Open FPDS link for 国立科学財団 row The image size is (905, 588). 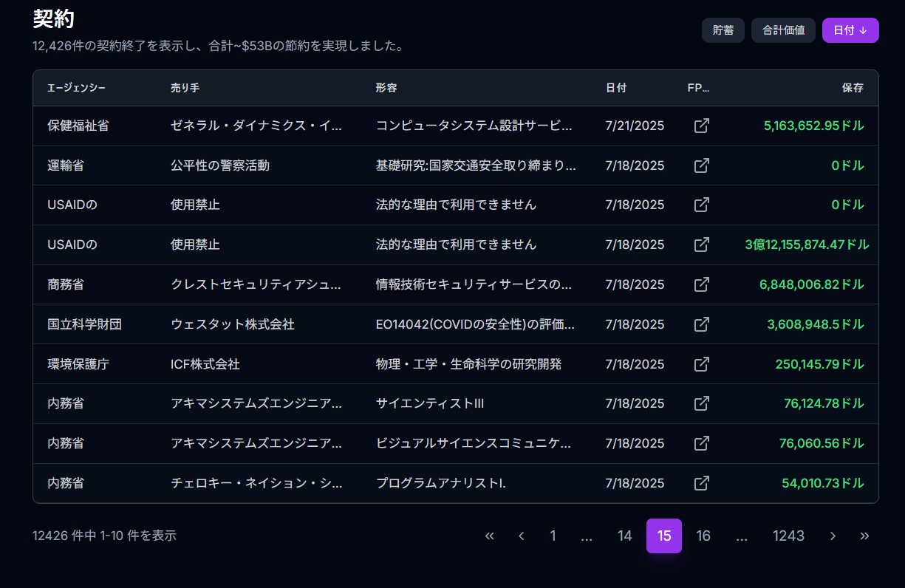pyautogui.click(x=702, y=324)
